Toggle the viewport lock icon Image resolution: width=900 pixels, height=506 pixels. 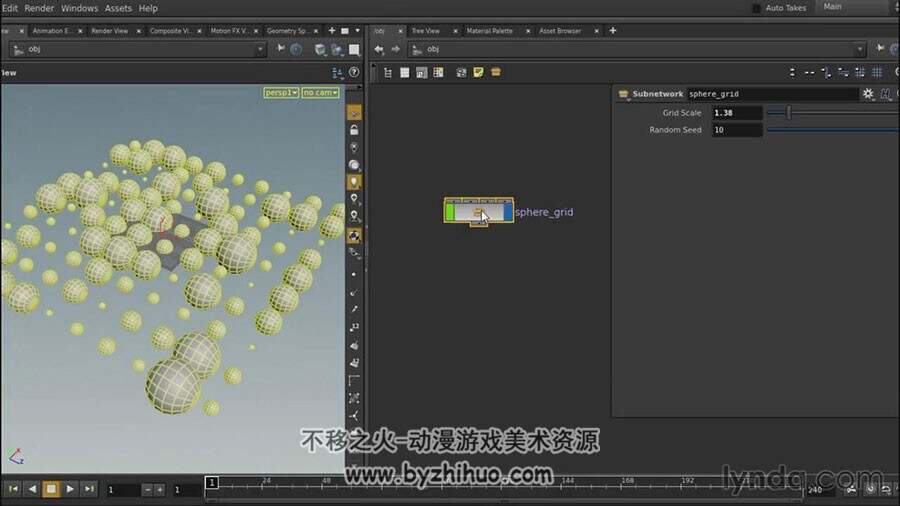tap(354, 130)
